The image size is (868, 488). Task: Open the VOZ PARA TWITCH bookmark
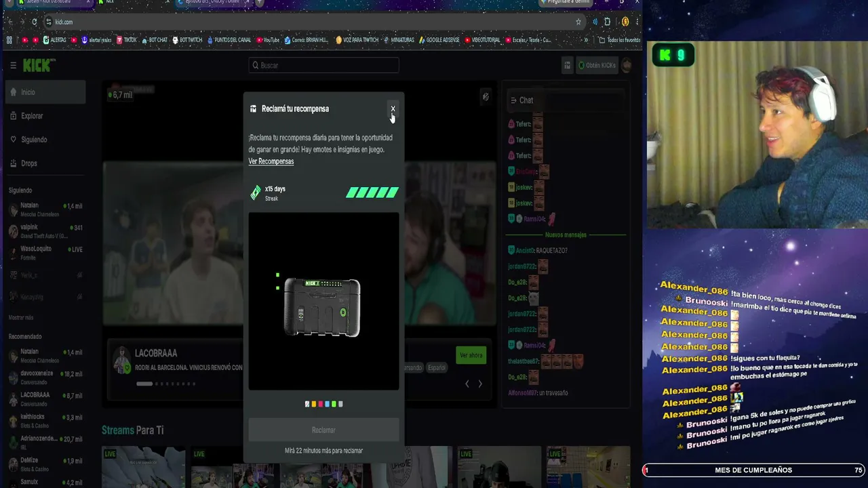tap(357, 40)
